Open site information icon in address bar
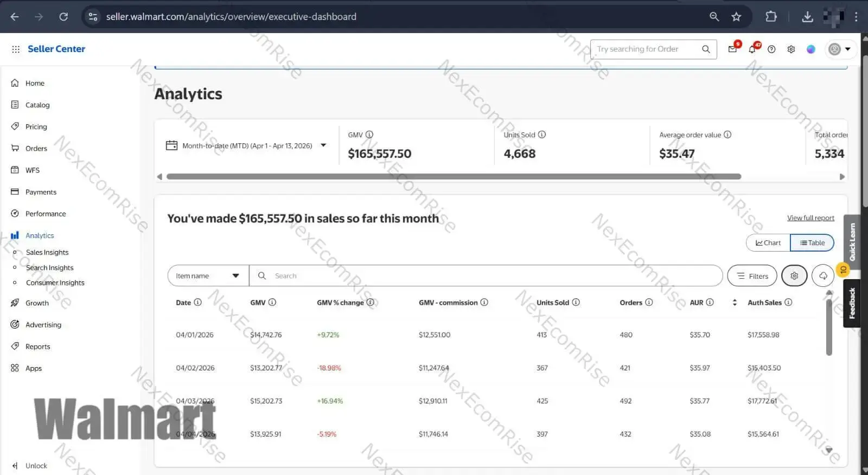 (93, 17)
